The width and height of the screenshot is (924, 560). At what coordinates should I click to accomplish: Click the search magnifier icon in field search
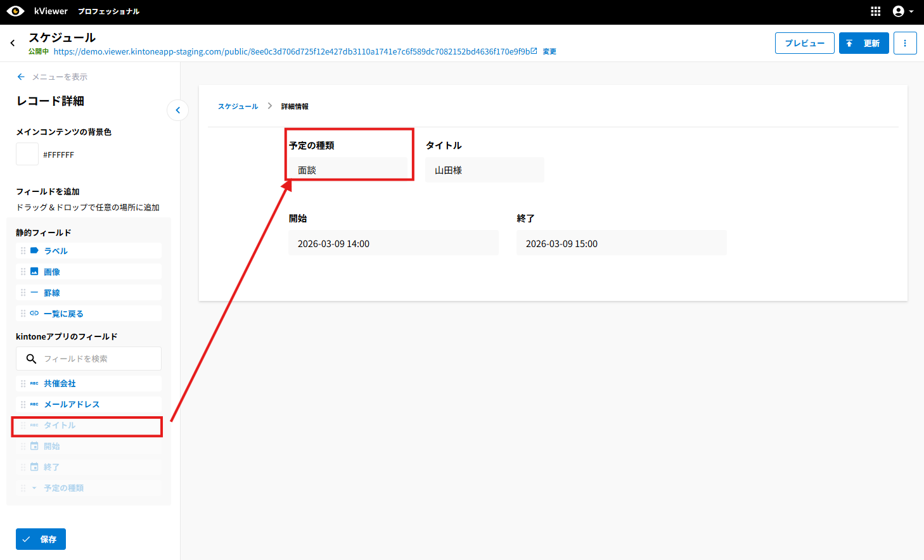pos(31,359)
